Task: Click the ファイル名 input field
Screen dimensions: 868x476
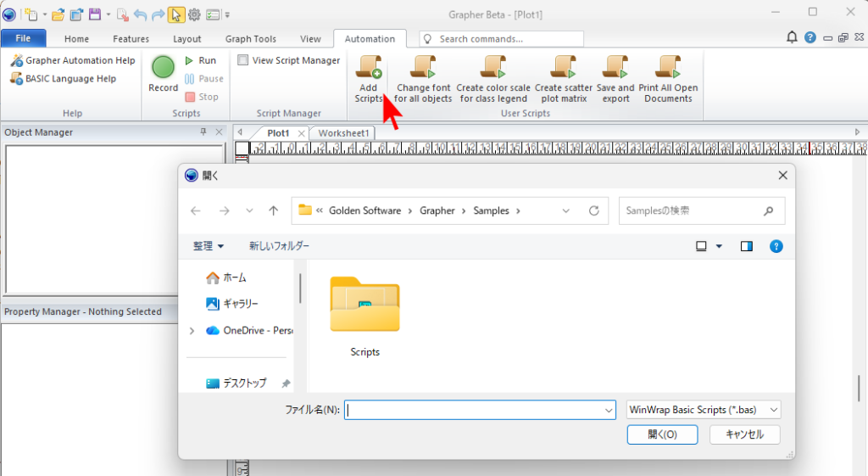Action: (x=480, y=410)
